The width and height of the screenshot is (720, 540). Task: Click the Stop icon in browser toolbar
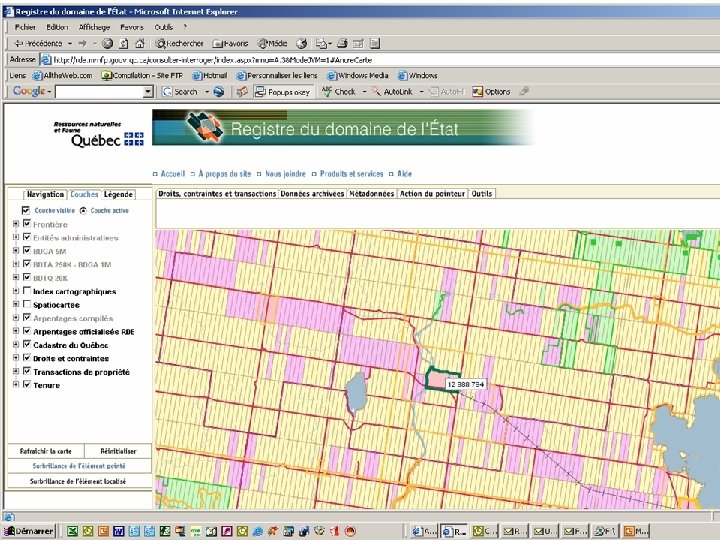click(x=107, y=44)
